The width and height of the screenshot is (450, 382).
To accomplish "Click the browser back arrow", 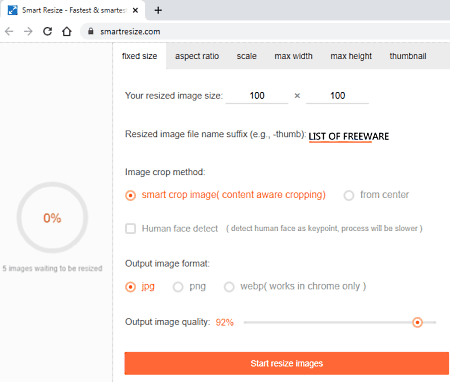I will tap(9, 31).
